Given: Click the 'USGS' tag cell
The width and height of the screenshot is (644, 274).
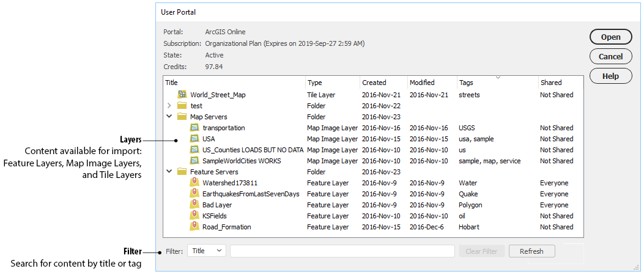Looking at the screenshot, I should tap(467, 128).
